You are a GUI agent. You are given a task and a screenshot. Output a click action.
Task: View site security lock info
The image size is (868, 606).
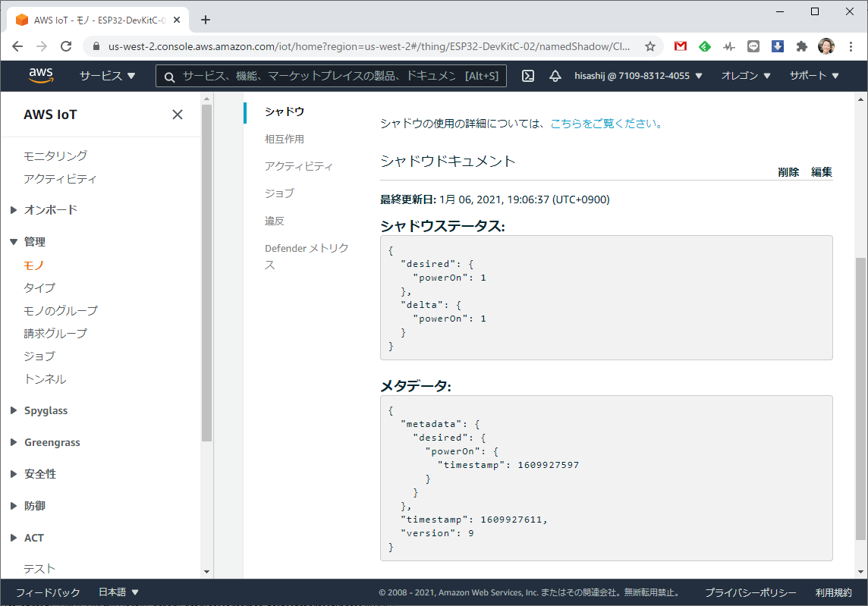tap(96, 46)
